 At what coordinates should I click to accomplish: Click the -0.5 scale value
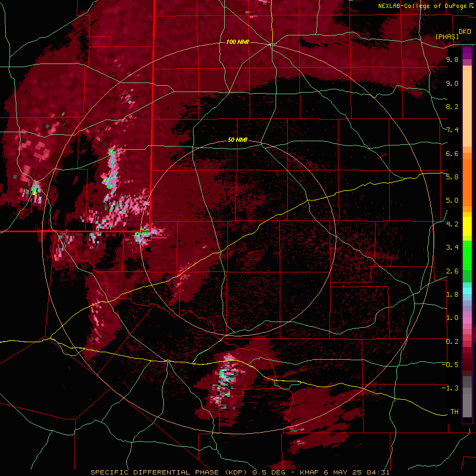450,365
